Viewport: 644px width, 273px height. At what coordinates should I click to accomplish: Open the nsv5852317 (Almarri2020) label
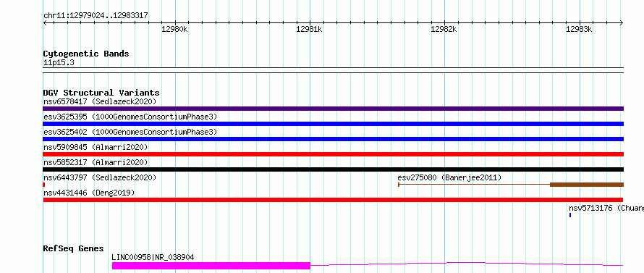96,162
